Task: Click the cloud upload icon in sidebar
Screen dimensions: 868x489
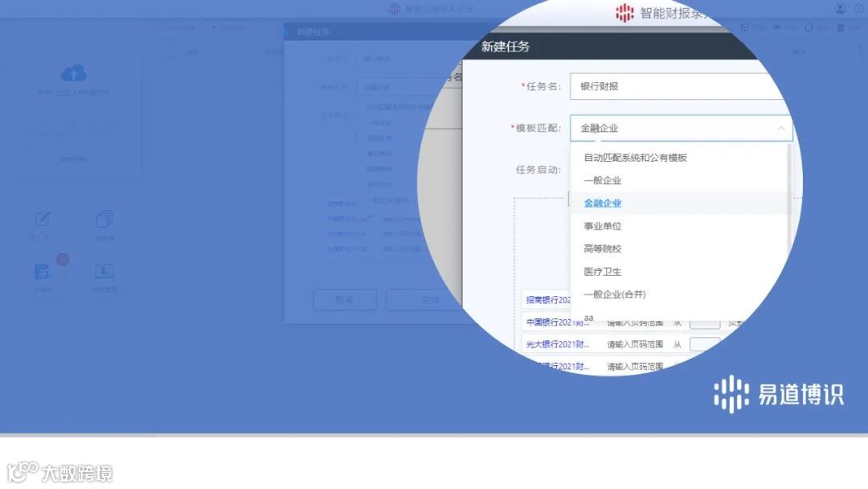Action: click(74, 73)
